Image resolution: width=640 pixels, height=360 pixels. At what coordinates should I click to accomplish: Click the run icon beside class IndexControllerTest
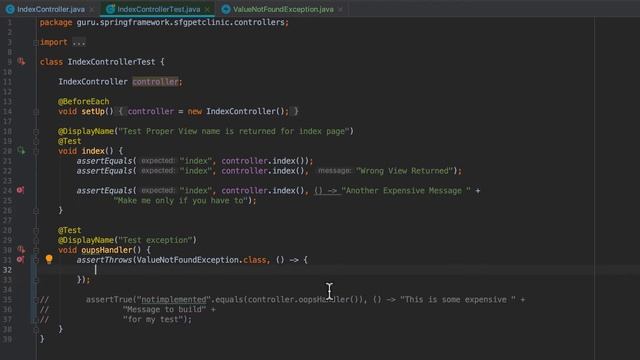click(21, 62)
